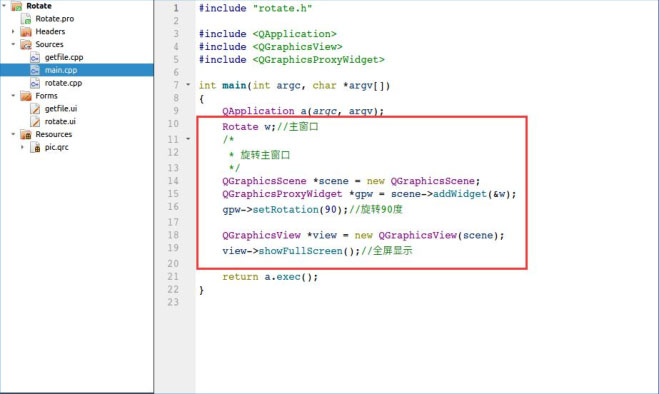This screenshot has height=394, width=659.
Task: Collapse the Forms tree node
Action: click(13, 96)
